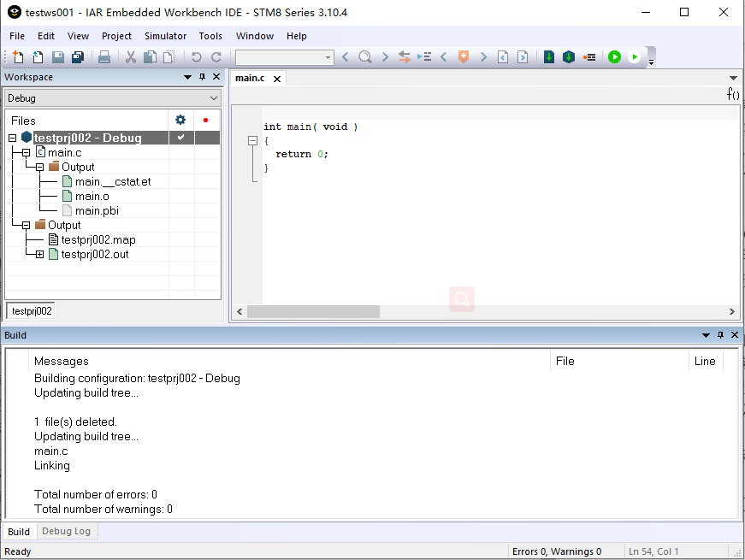Open the quick search combo box
The image size is (745, 560).
[x=285, y=57]
